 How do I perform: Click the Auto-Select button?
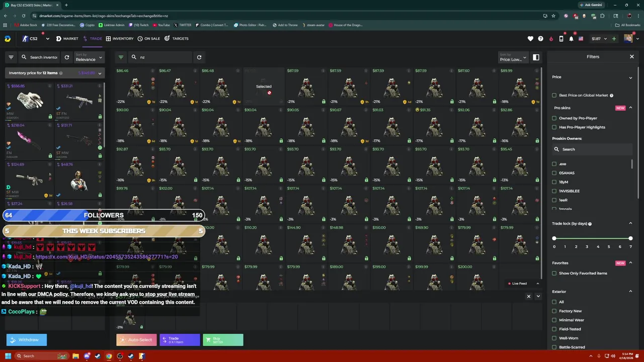click(x=136, y=340)
